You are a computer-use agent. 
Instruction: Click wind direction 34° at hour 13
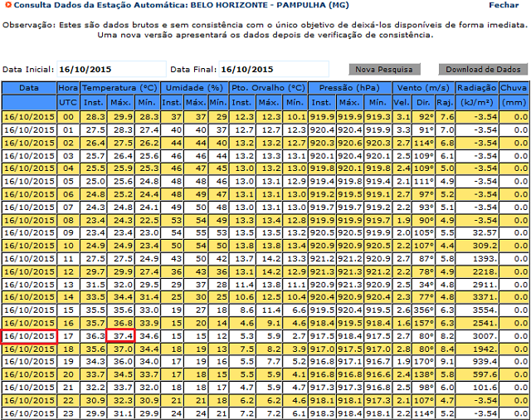point(423,285)
